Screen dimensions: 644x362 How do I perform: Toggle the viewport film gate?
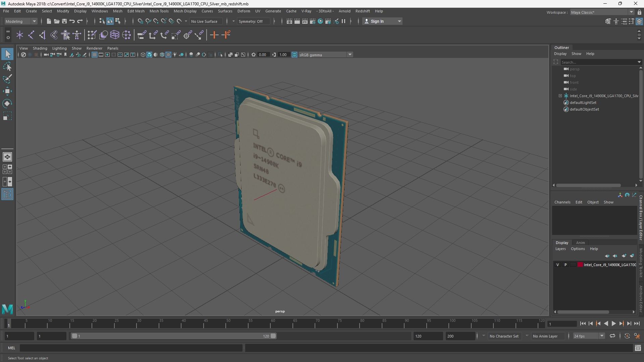101,55
